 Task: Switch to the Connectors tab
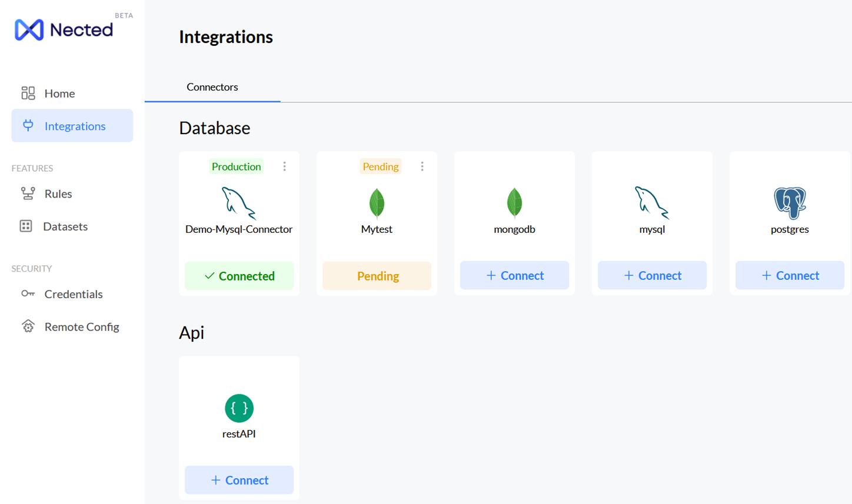click(x=212, y=87)
